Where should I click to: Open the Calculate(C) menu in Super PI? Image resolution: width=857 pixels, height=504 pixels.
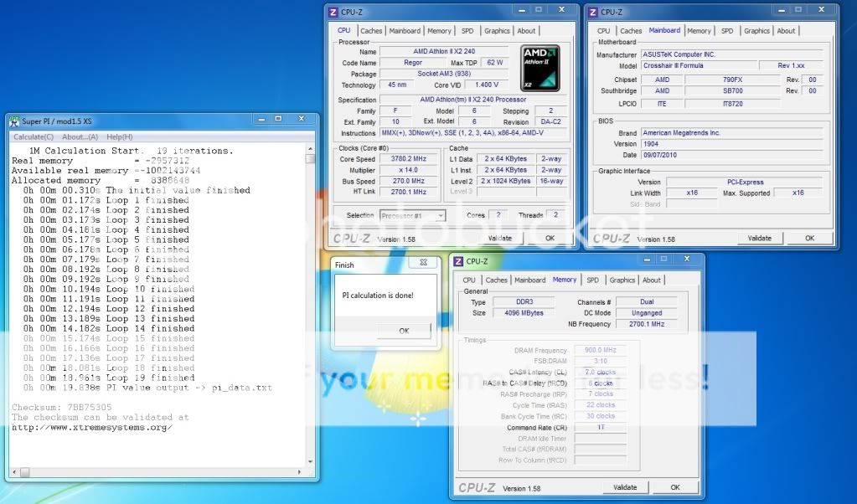[34, 137]
